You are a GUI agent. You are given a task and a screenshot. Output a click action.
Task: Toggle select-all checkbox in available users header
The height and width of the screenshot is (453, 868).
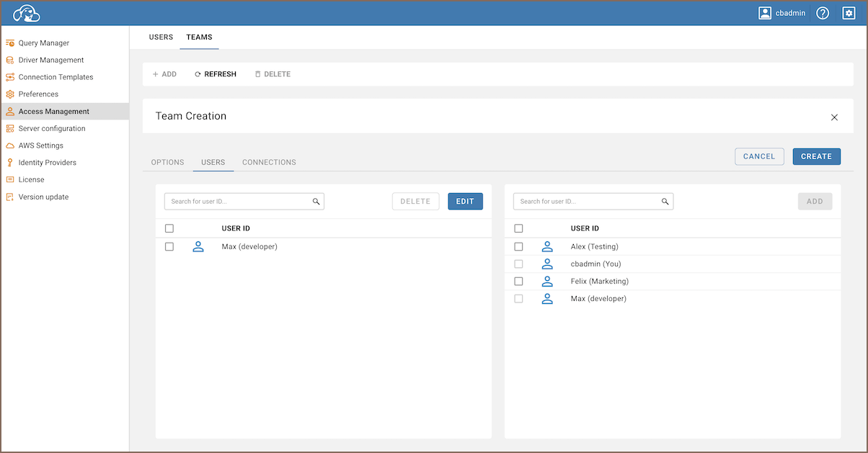(518, 229)
